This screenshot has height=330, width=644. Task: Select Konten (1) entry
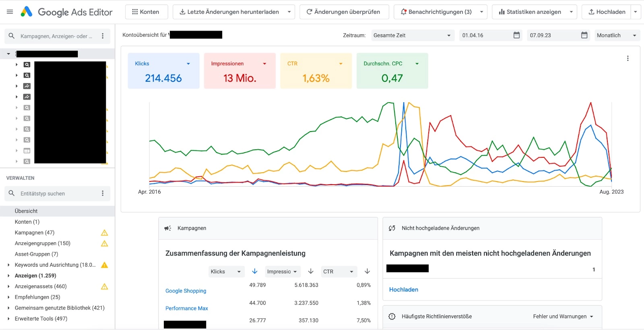(27, 222)
